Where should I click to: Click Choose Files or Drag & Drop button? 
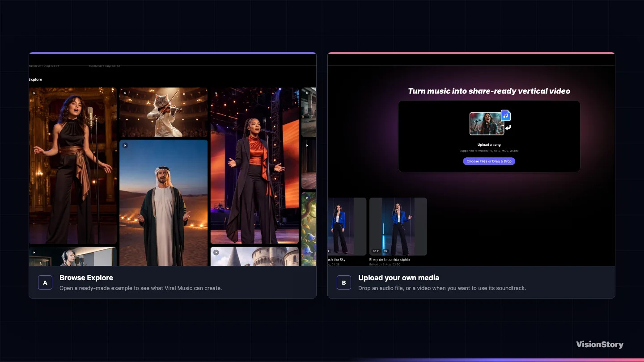point(489,161)
